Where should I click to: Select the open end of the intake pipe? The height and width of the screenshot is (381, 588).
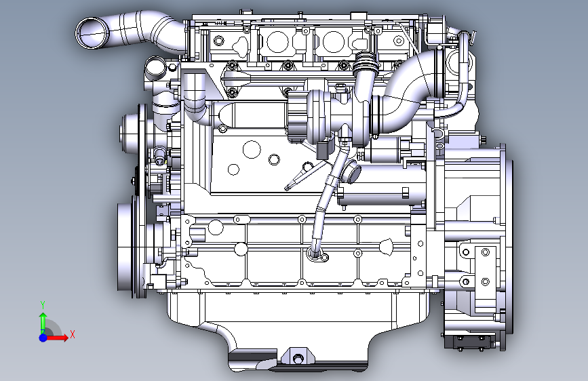coord(92,34)
